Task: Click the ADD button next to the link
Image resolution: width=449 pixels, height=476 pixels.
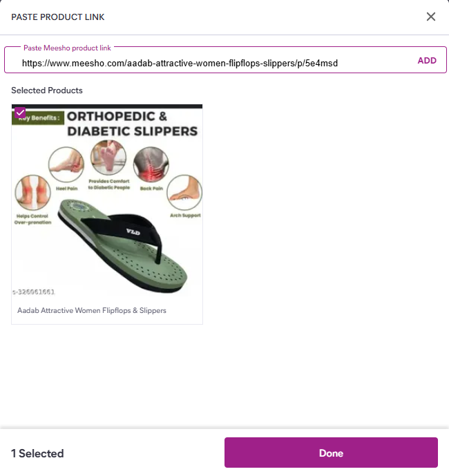Action: click(x=427, y=61)
